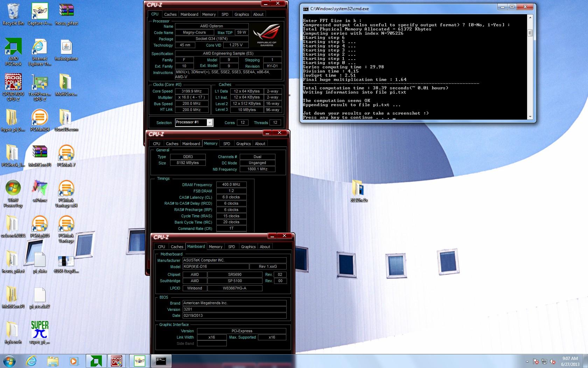Maximize the cmd.exe window
588x368 pixels.
(512, 7)
